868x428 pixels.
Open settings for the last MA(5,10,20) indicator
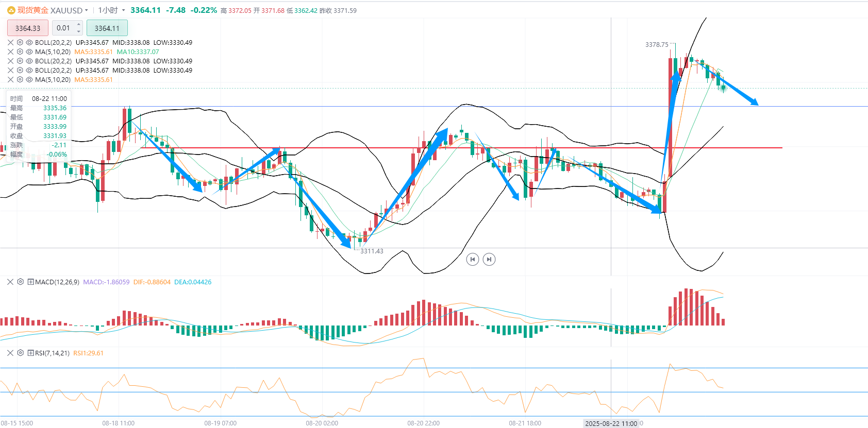(x=20, y=79)
